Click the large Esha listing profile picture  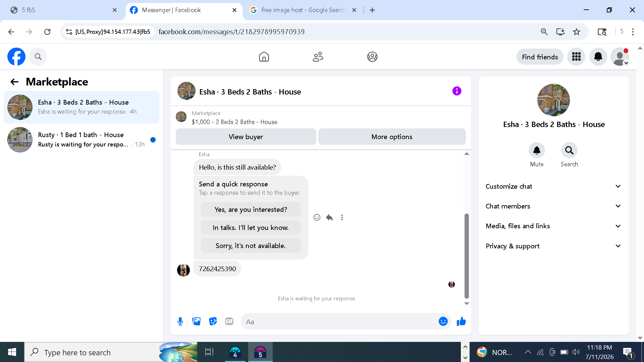point(553,100)
